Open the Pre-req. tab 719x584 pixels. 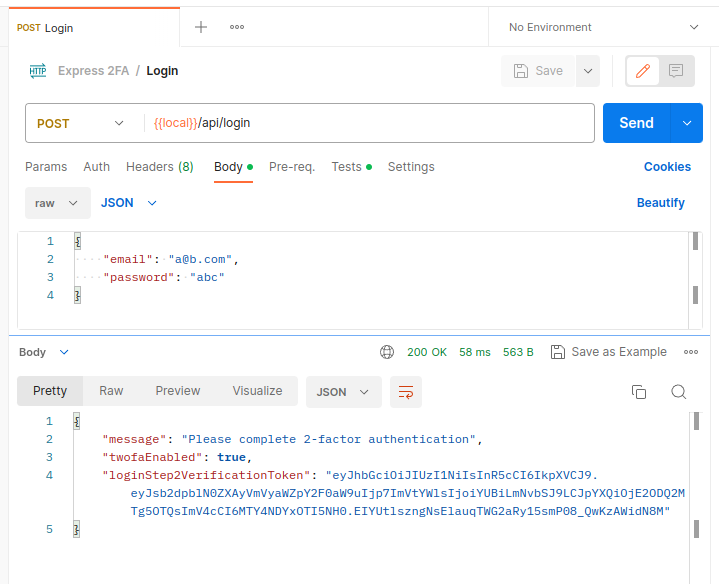292,167
